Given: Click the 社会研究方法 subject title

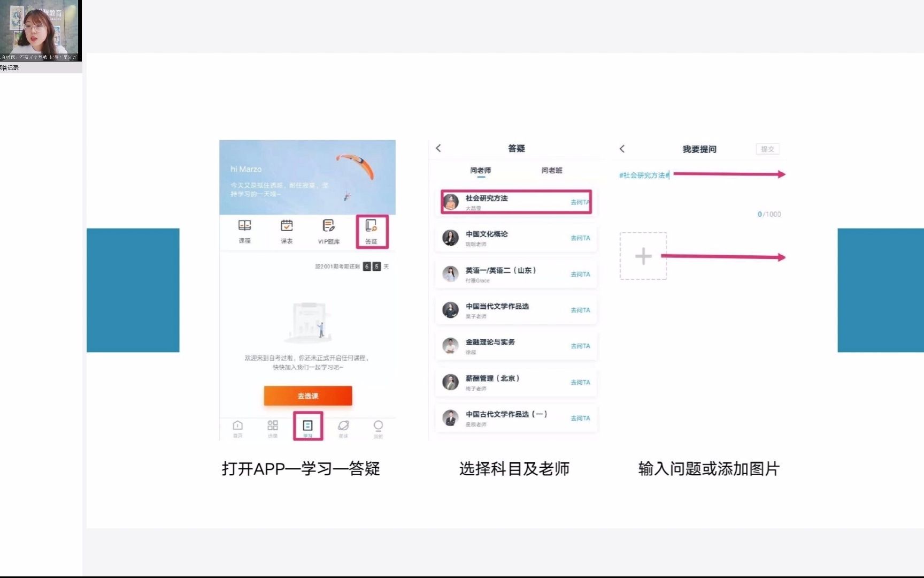Looking at the screenshot, I should (x=487, y=198).
